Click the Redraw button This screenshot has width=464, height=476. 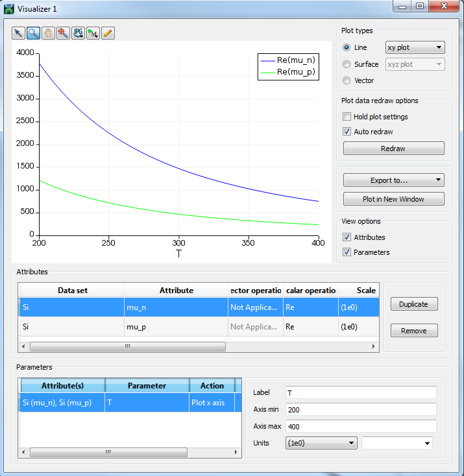(393, 149)
